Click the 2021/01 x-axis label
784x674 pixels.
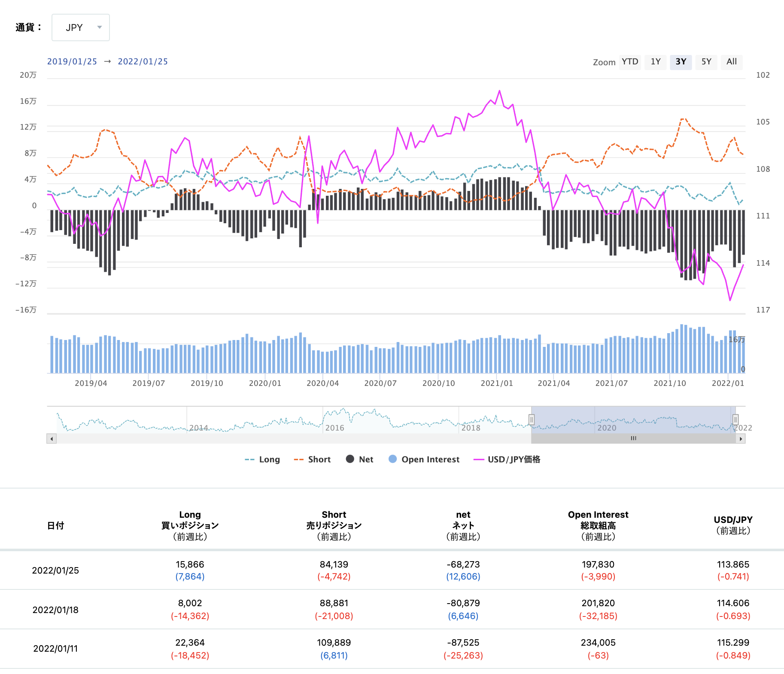(497, 383)
